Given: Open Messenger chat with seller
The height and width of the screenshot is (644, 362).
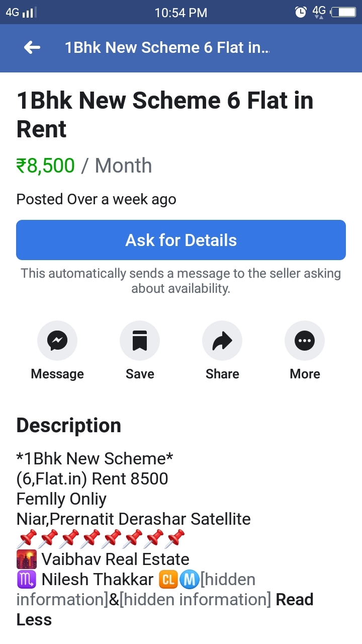Looking at the screenshot, I should point(57,341).
